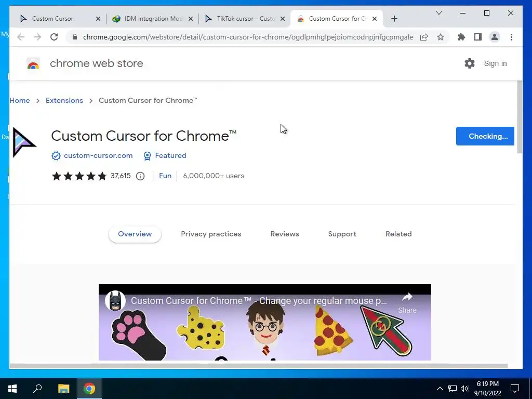Viewport: 532px width, 399px height.
Task: Close the active Custom Cursor for Chrome tab
Action: [375, 19]
